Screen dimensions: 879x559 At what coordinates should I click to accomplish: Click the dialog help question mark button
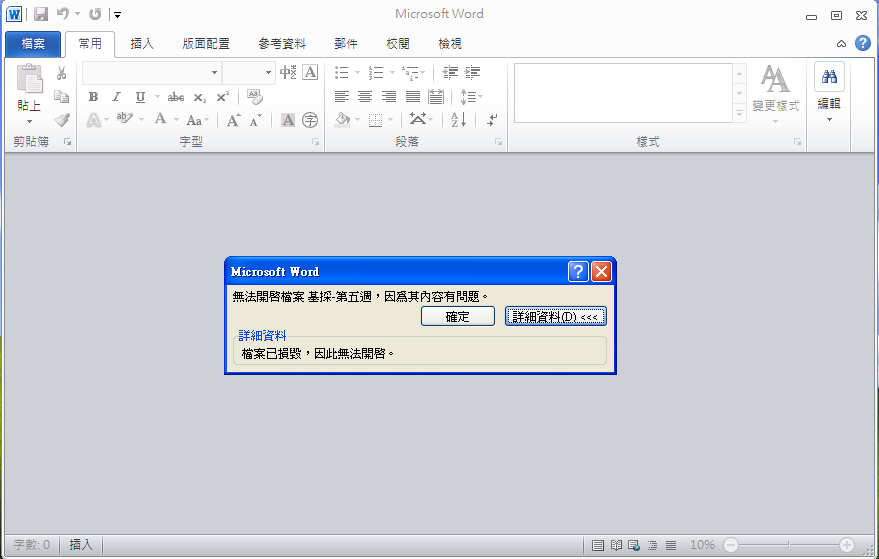tap(578, 272)
